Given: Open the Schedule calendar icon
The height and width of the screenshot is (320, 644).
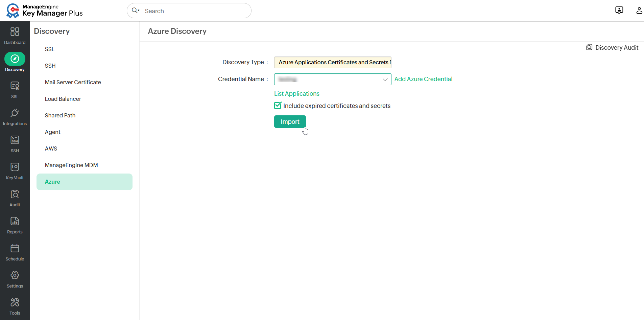Looking at the screenshot, I should point(15,248).
